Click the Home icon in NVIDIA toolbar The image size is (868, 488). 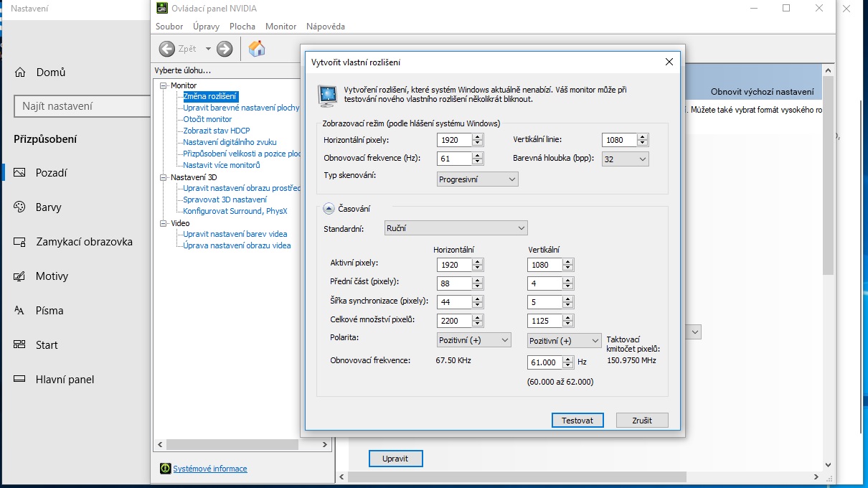256,49
